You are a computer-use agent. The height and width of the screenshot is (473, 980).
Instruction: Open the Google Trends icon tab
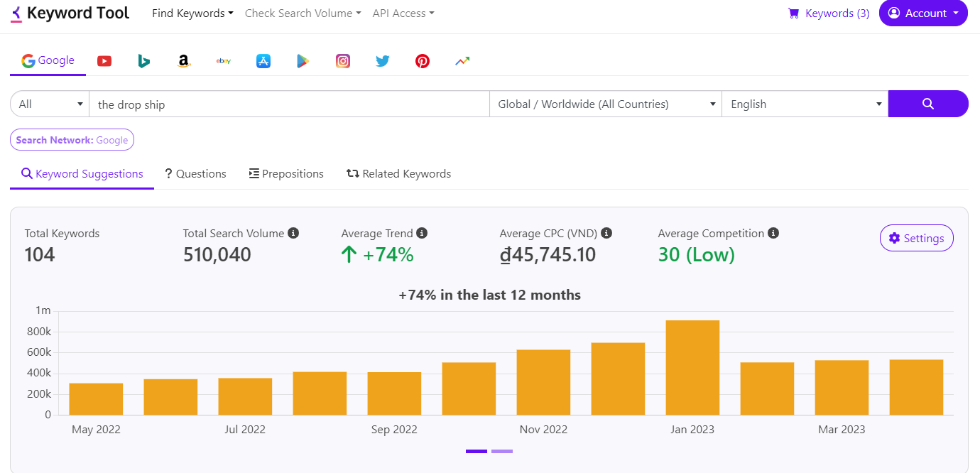462,61
